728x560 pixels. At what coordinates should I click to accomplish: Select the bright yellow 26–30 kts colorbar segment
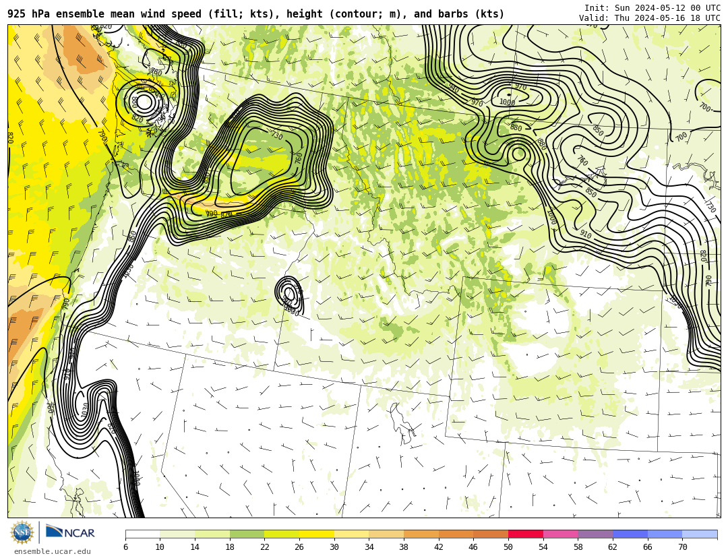pos(317,534)
